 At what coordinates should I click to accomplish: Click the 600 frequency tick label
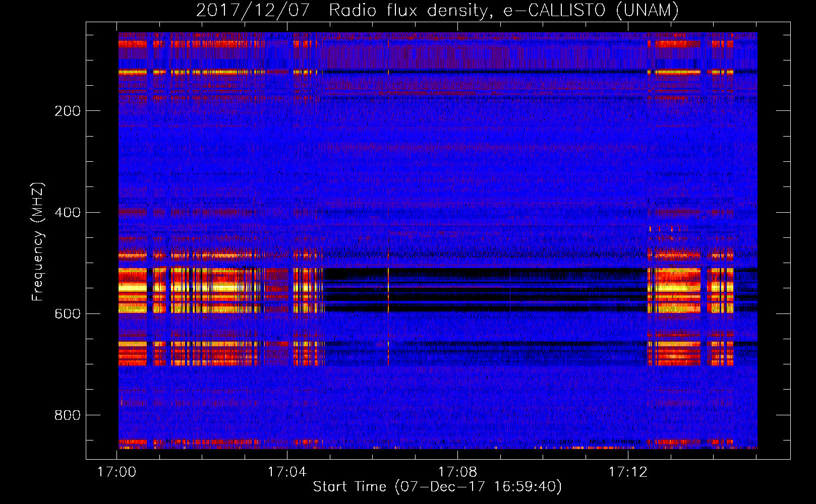coord(68,313)
